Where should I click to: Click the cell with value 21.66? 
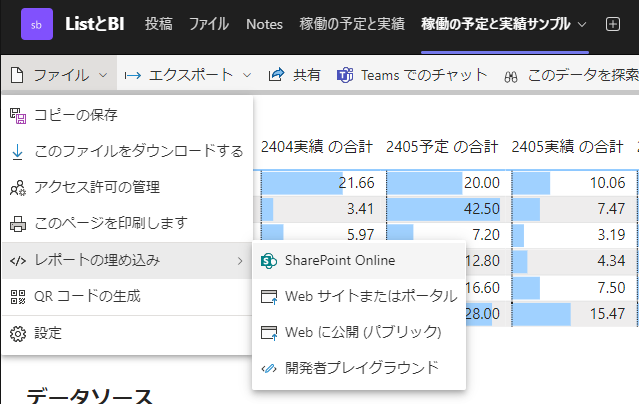pos(322,183)
